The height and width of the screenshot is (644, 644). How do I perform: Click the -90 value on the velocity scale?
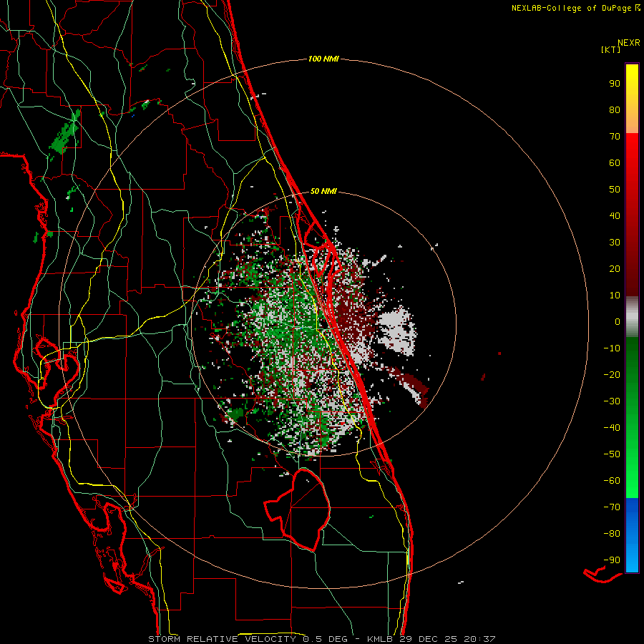pyautogui.click(x=612, y=560)
